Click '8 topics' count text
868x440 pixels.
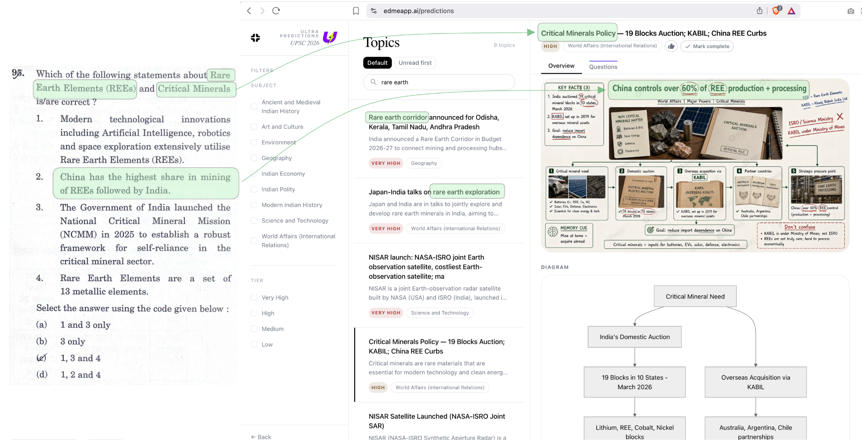(504, 45)
